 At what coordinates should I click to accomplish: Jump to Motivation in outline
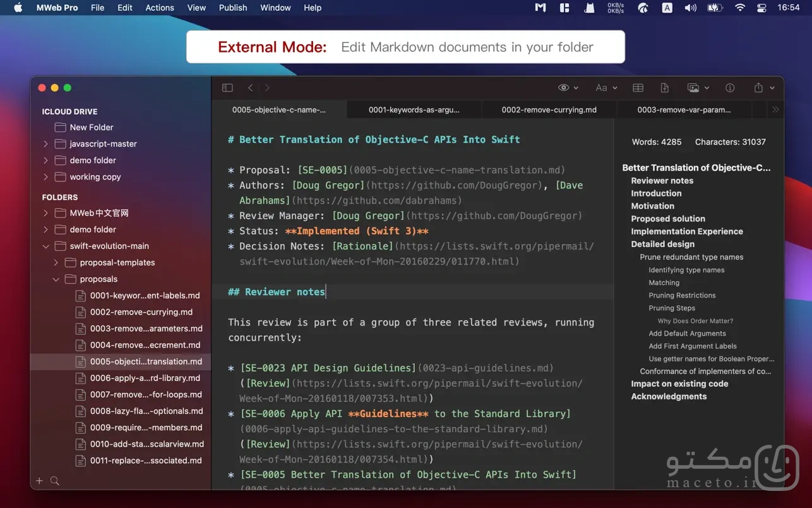[x=652, y=206]
